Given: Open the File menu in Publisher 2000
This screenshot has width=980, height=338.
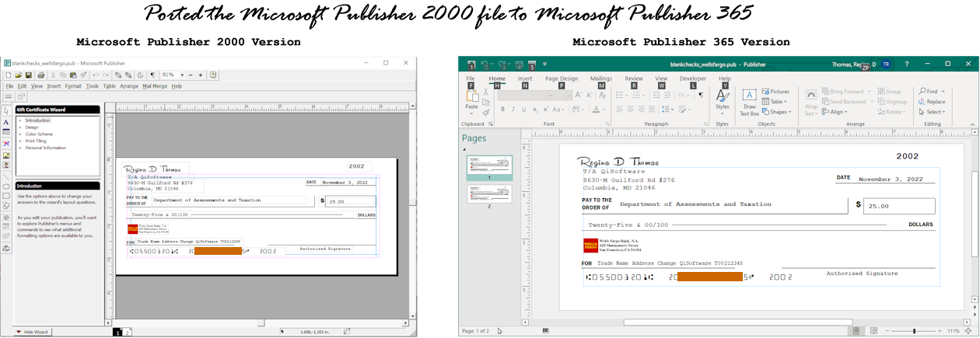Looking at the screenshot, I should tap(9, 86).
